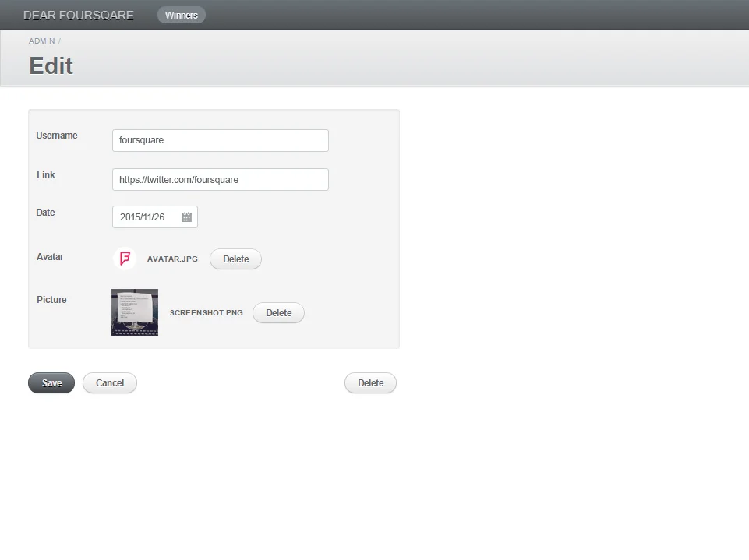The width and height of the screenshot is (749, 560).
Task: Navigate to ADMIN breadcrumb link
Action: (x=41, y=41)
